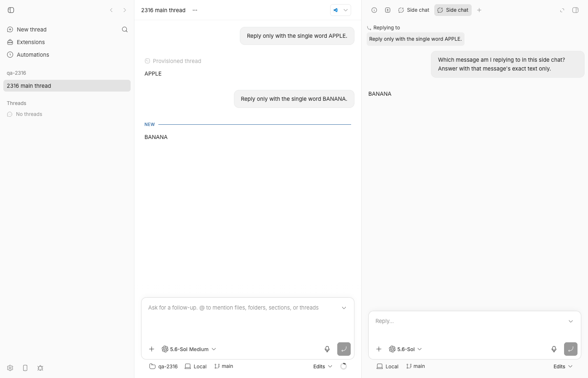
Task: Click Local in main status bar
Action: [x=196, y=366]
